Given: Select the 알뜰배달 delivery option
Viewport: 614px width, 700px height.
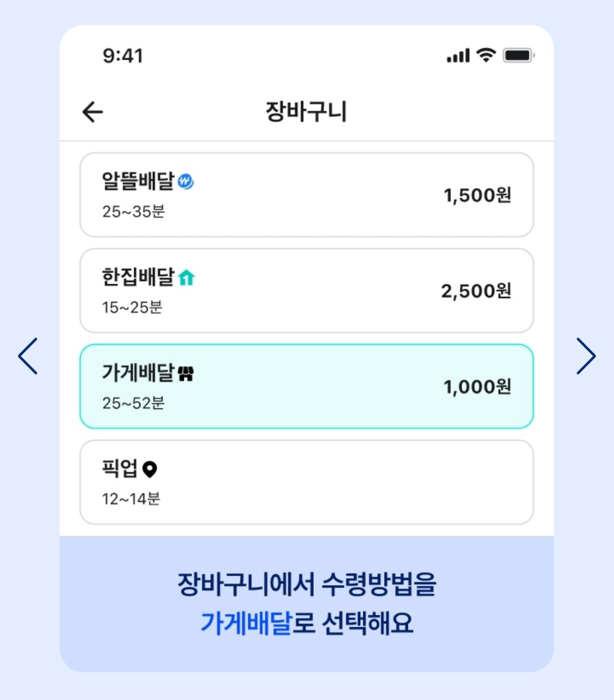Looking at the screenshot, I should [306, 195].
